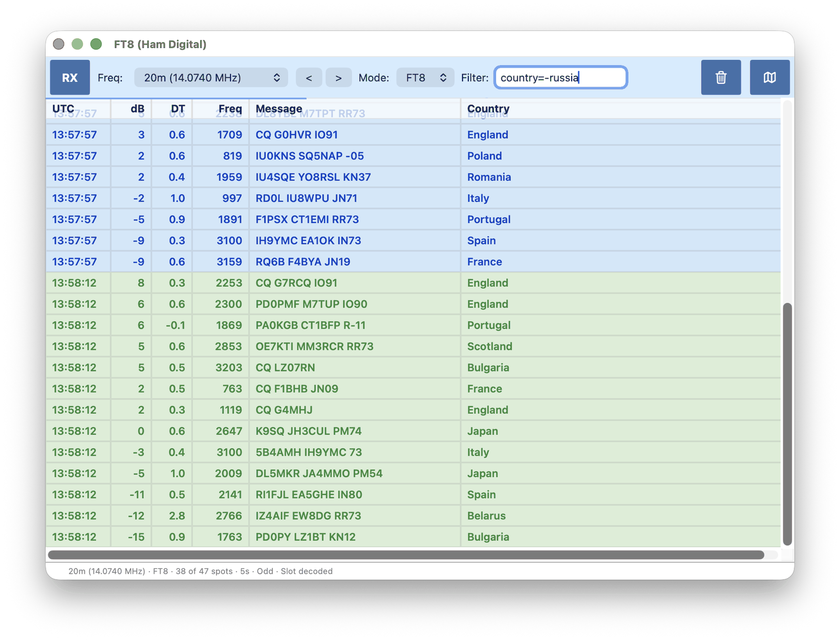Screen dimensions: 840x640
Task: Select message RD0L IU8WPU JN71
Action: click(306, 198)
